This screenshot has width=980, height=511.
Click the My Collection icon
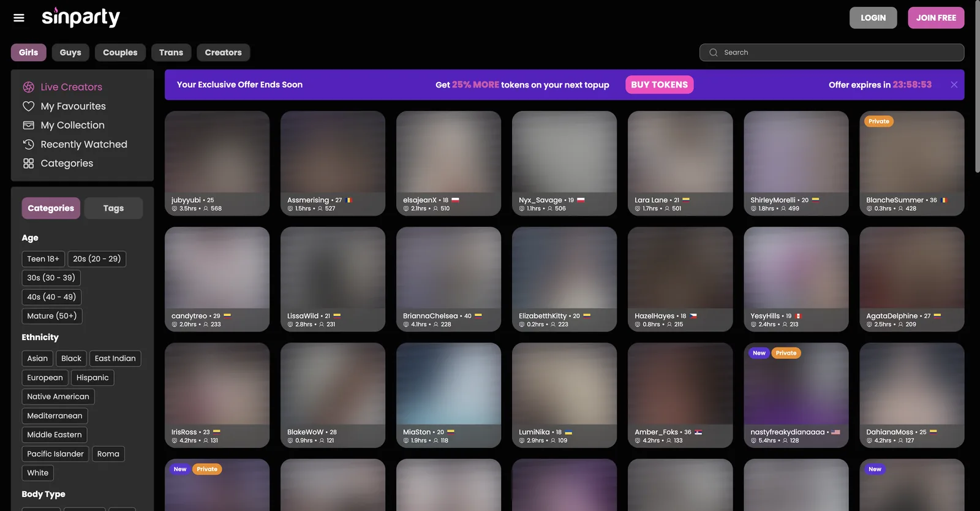pyautogui.click(x=28, y=125)
